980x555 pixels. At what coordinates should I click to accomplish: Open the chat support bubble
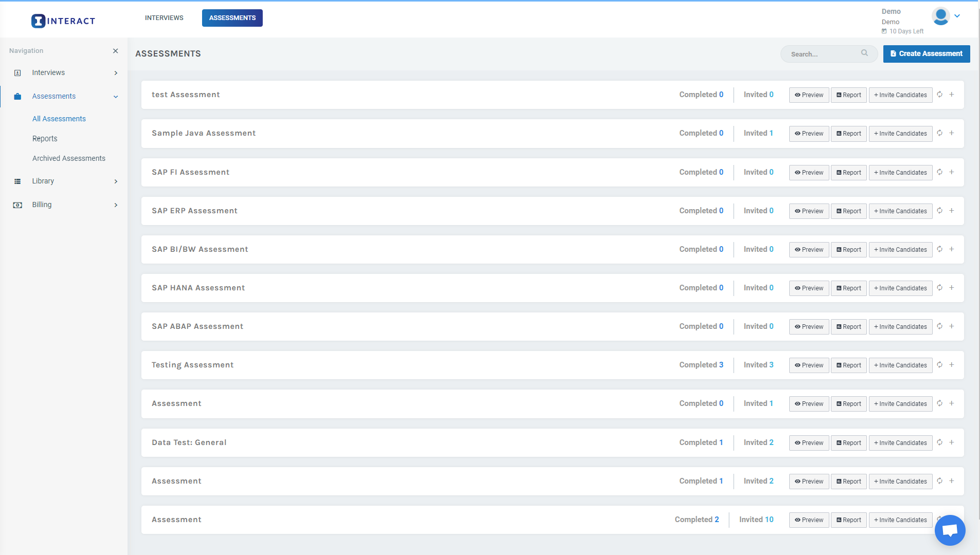point(950,530)
